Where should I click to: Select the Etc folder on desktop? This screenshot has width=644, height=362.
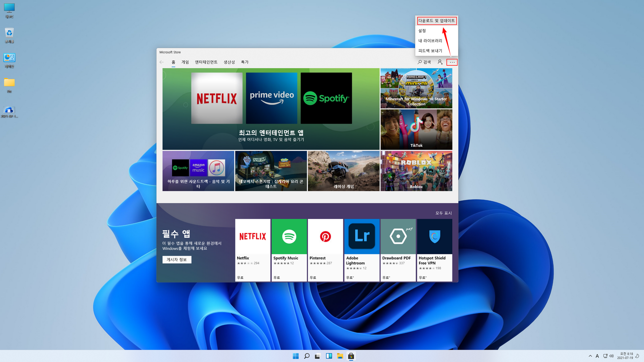click(9, 85)
